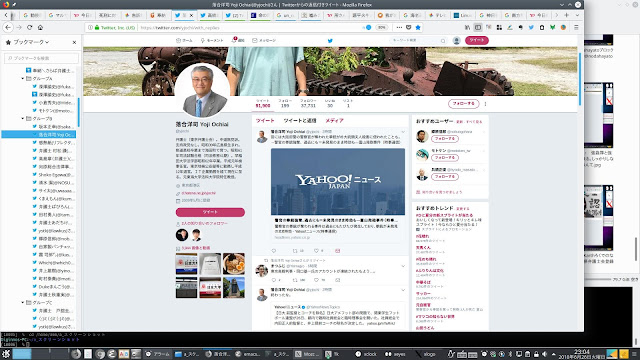Click the taskbar start menu icon
This screenshot has height=360, width=640.
tap(6, 354)
